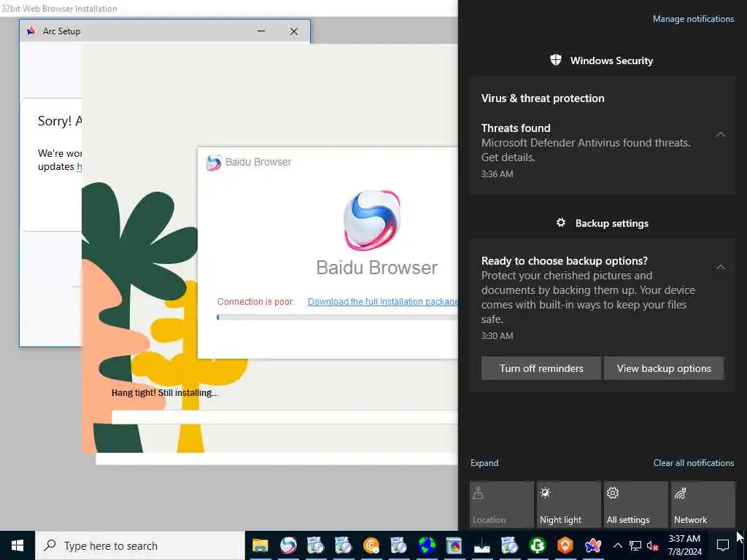Click the Connection is poor message

tap(255, 301)
